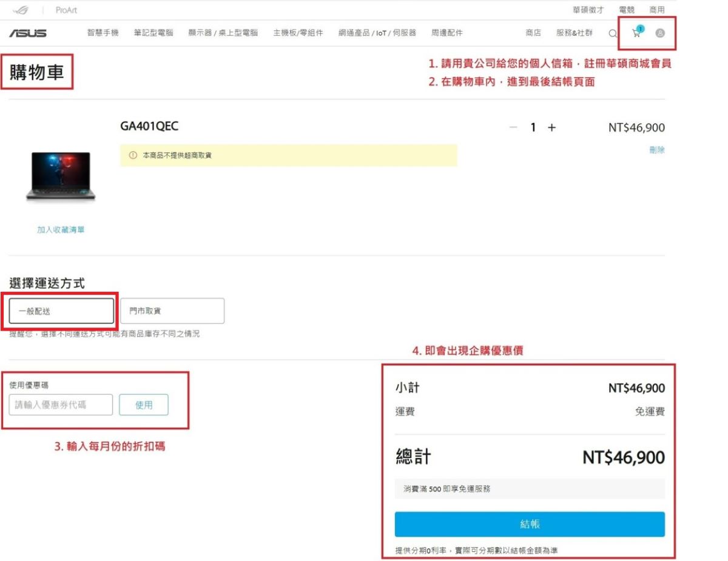Click the 免運費 shipping value

[x=650, y=412]
